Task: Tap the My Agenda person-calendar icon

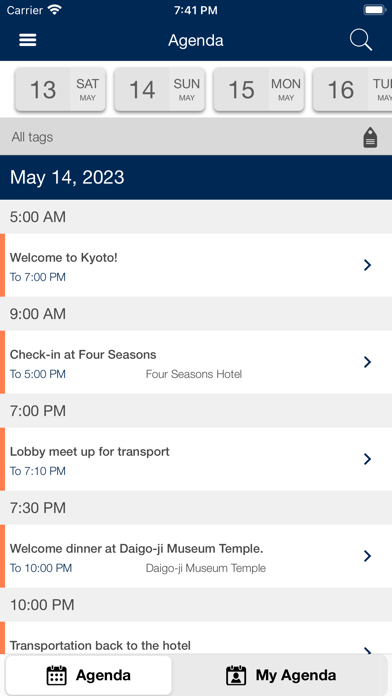Action: (236, 675)
